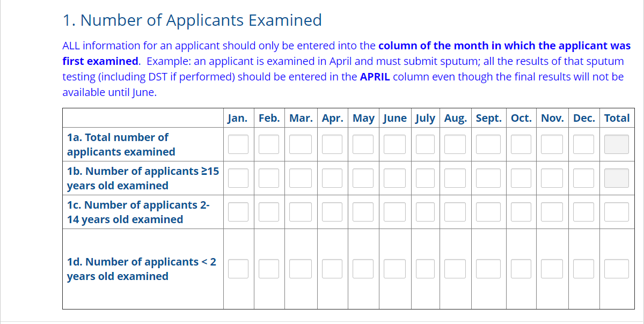
Task: Click September field for applicants ≥15 years
Action: tap(488, 178)
